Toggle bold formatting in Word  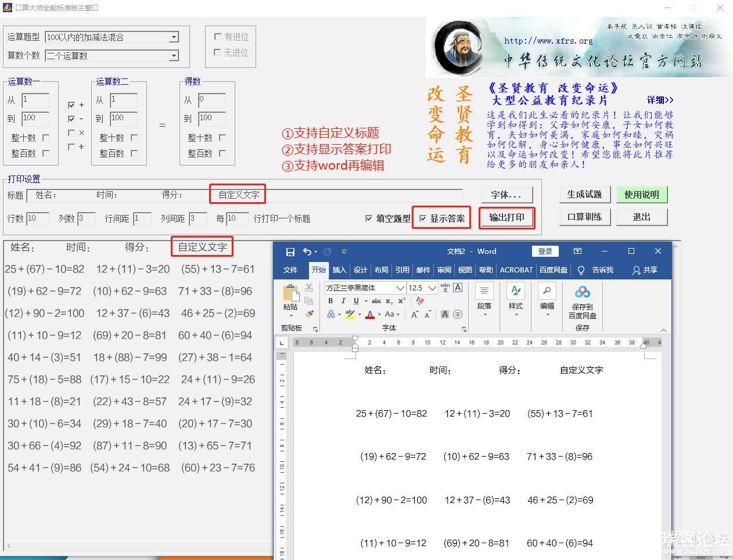[x=330, y=301]
